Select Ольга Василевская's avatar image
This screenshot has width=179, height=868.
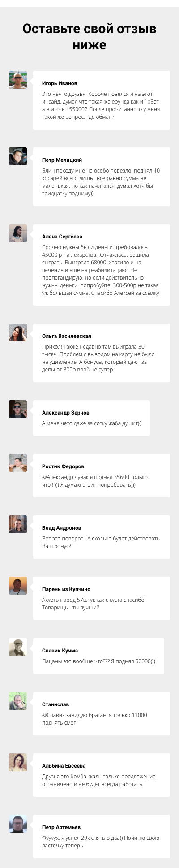[18, 332]
